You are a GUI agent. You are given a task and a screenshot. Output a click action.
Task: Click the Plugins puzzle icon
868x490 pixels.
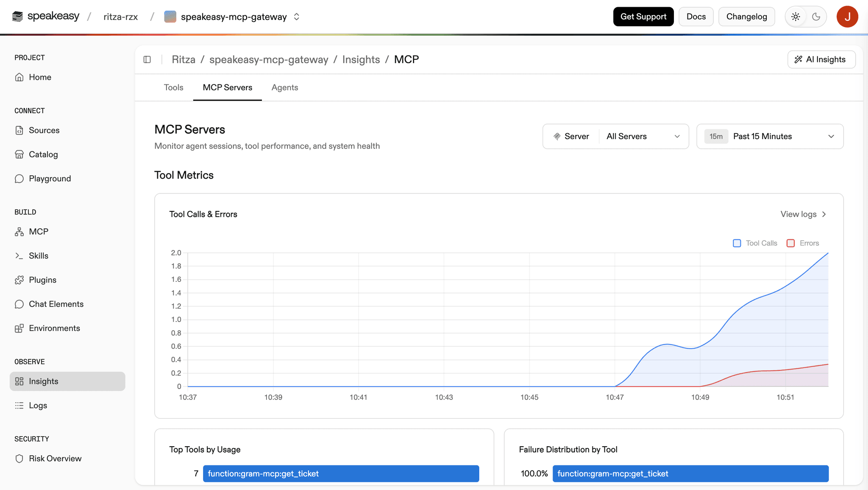19,280
